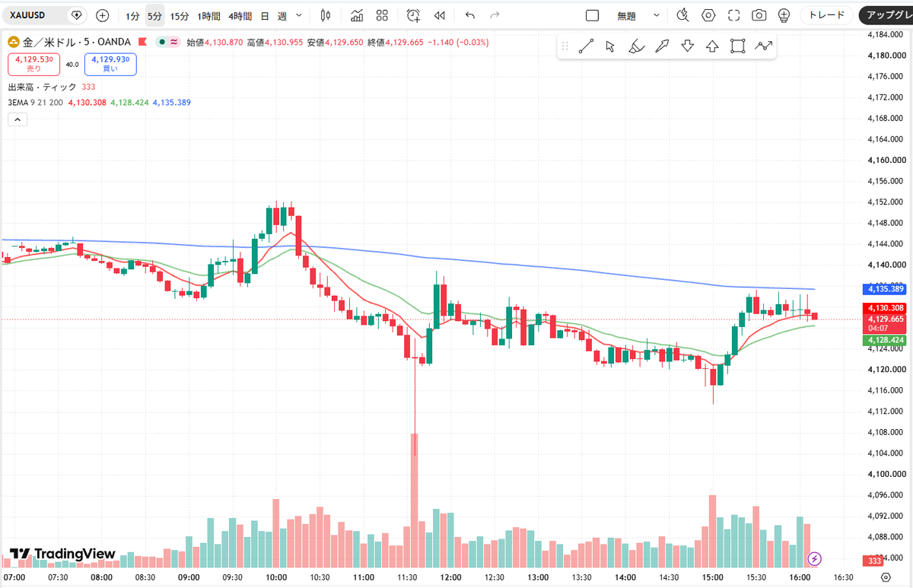
Task: Redo the last chart action
Action: pos(495,15)
